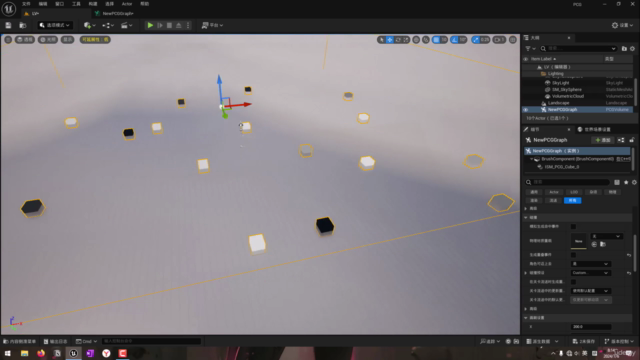Toggle the level streaming generation checkbox
Screen dimensions: 640x360
coord(573,282)
